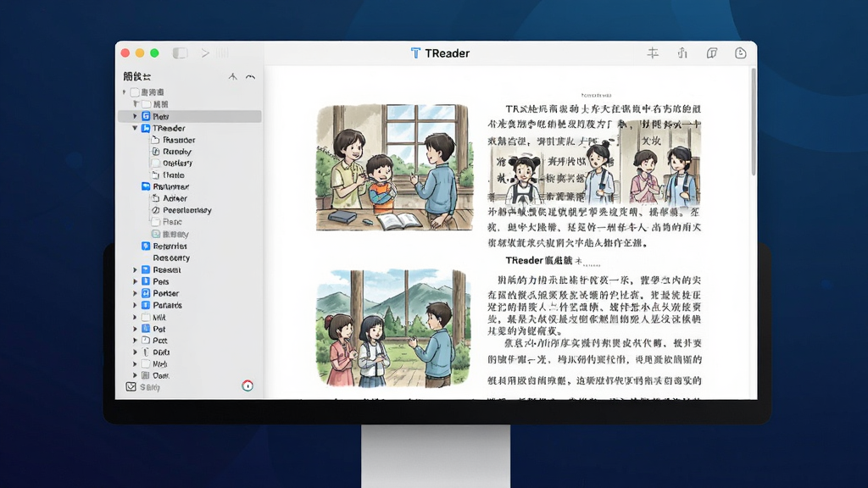Click the blue icon of the highlighted sidebar row
The height and width of the screenshot is (488, 868).
coord(146,116)
